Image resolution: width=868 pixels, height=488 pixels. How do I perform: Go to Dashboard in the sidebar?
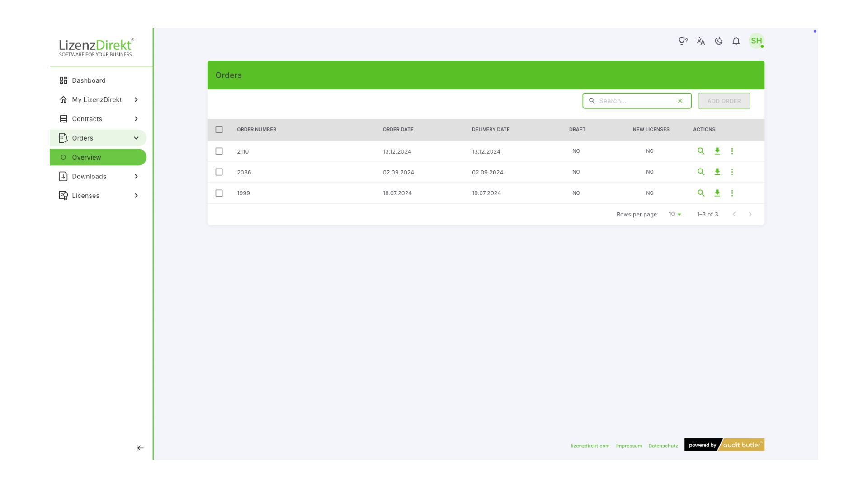(x=89, y=80)
